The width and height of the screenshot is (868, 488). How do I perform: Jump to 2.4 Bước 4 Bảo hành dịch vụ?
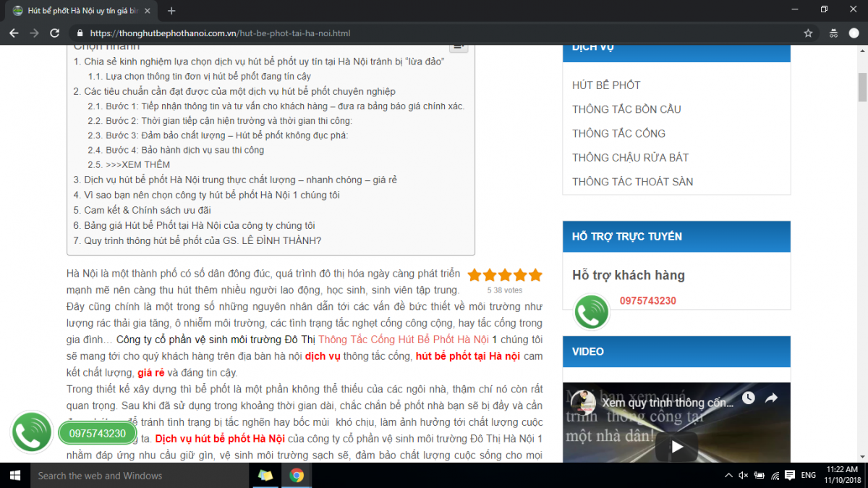pos(176,150)
